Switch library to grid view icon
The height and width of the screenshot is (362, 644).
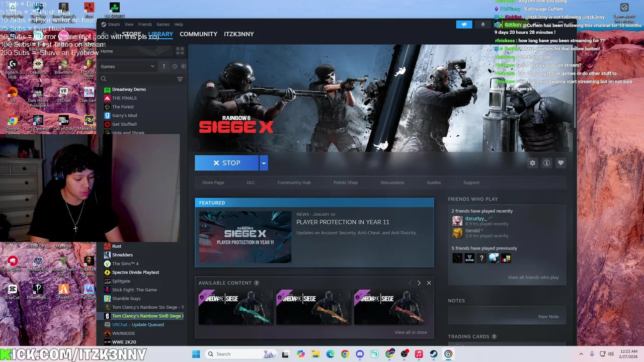point(180,51)
